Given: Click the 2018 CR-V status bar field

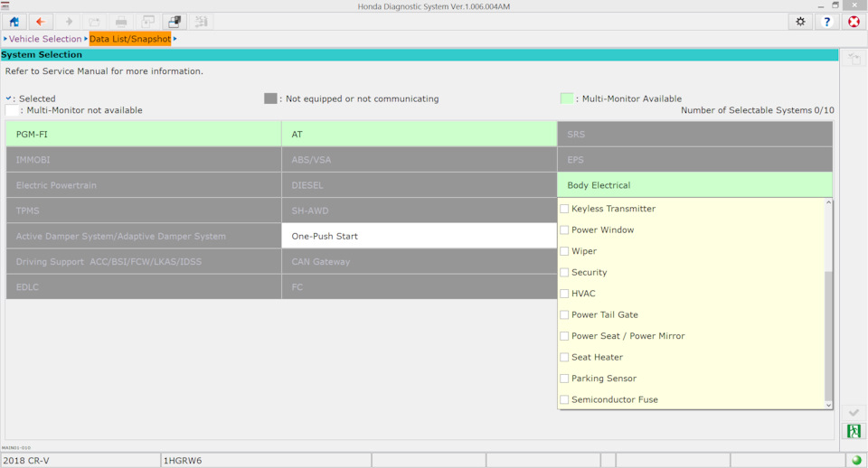Looking at the screenshot, I should coord(80,460).
